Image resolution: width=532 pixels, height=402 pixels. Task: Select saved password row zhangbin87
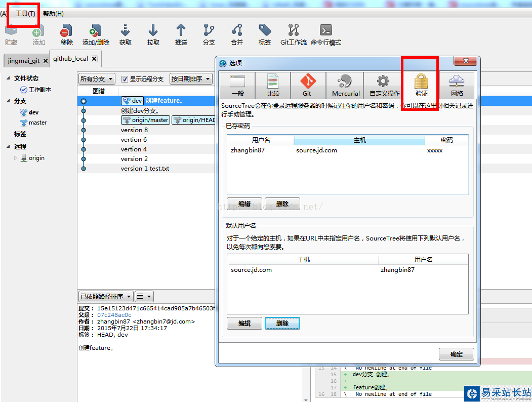(x=347, y=150)
